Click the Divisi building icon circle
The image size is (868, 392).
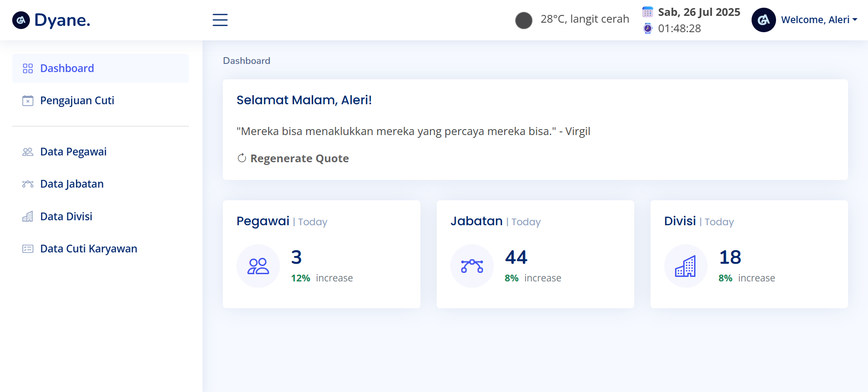(685, 266)
